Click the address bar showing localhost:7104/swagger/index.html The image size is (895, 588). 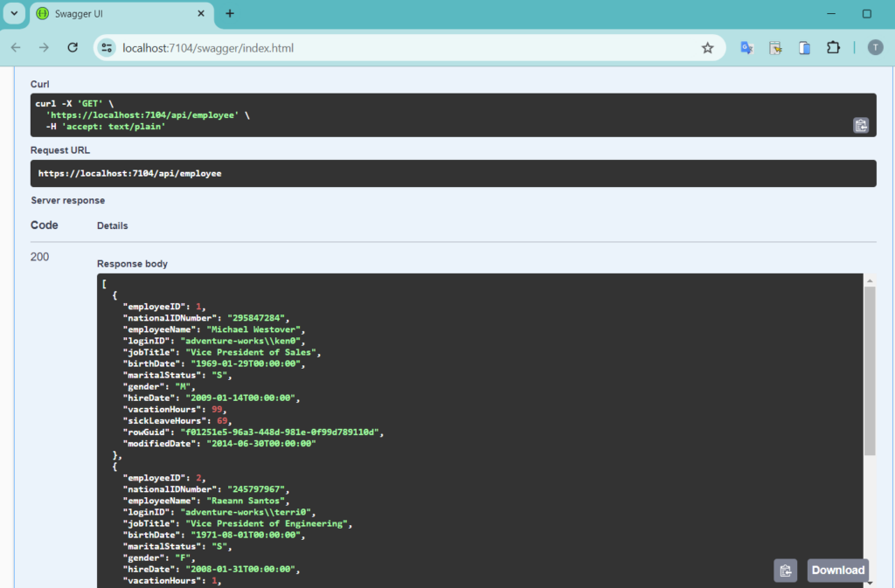click(410, 48)
